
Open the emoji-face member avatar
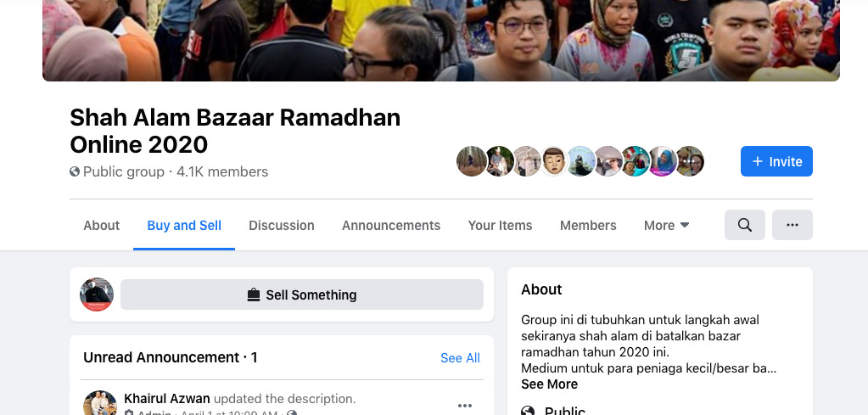point(553,161)
